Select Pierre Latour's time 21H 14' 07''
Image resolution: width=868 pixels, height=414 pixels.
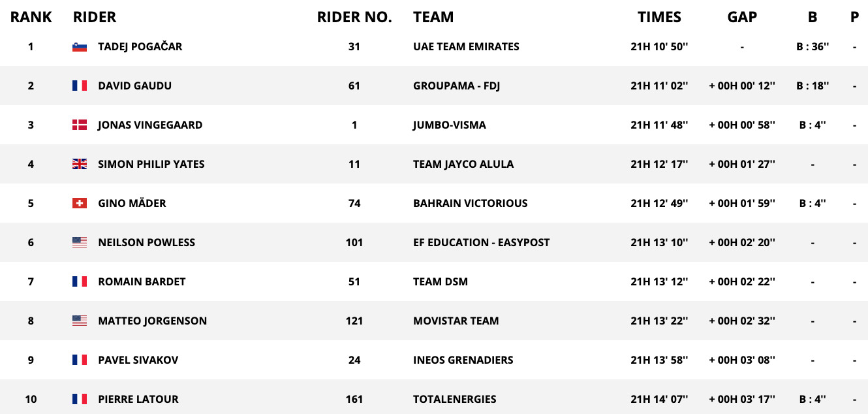659,399
